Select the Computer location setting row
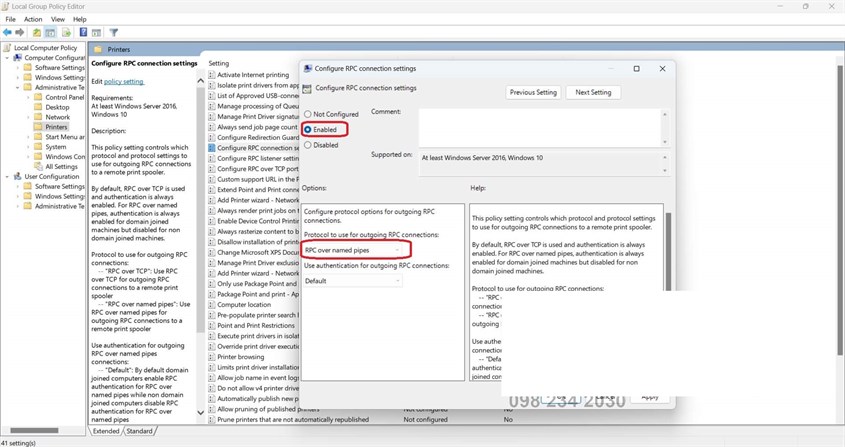Viewport: 845px width, 447px height. [244, 305]
